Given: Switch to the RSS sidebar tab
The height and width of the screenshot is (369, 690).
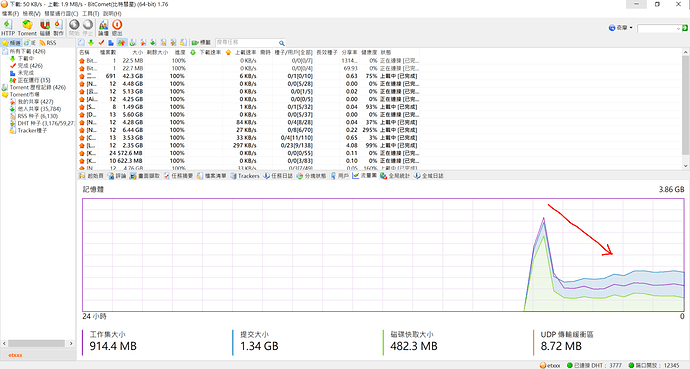Looking at the screenshot, I should (x=48, y=43).
